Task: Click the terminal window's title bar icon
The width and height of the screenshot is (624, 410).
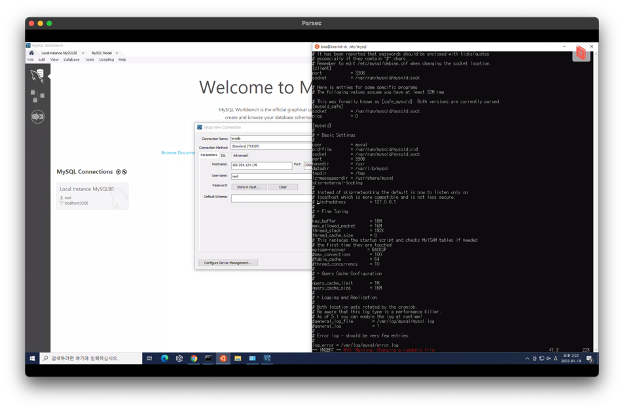Action: (317, 47)
